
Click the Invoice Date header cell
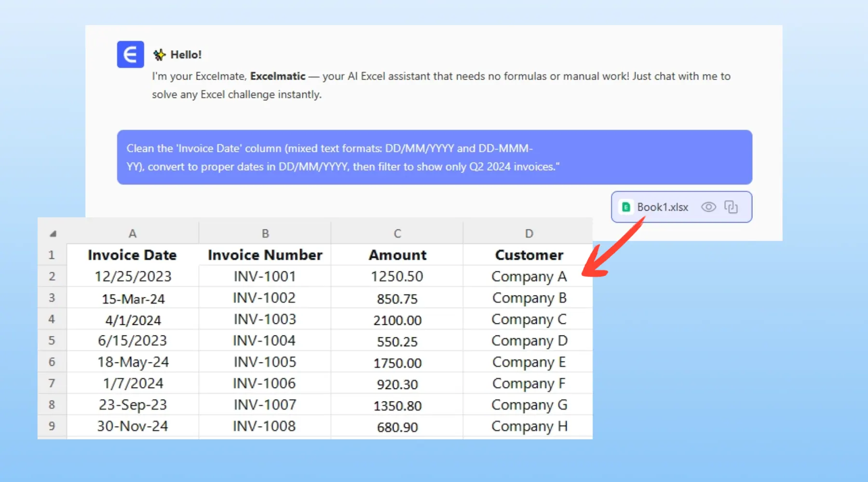(132, 255)
